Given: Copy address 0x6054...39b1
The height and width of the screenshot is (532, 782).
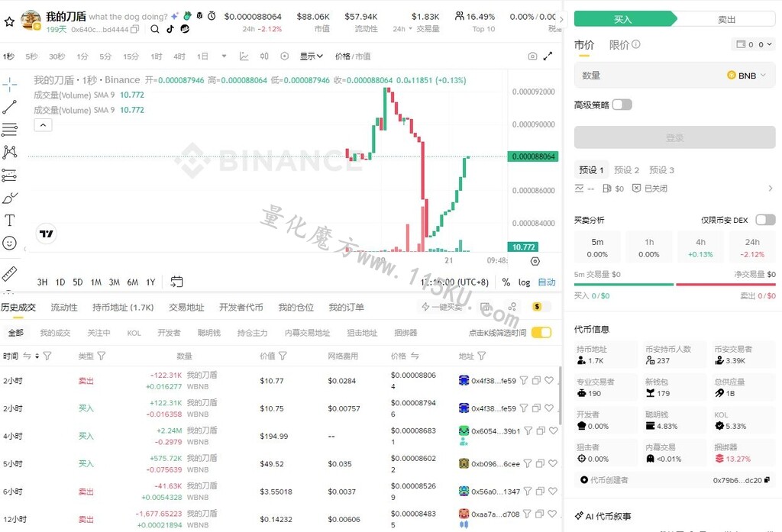Looking at the screenshot, I should [x=541, y=430].
